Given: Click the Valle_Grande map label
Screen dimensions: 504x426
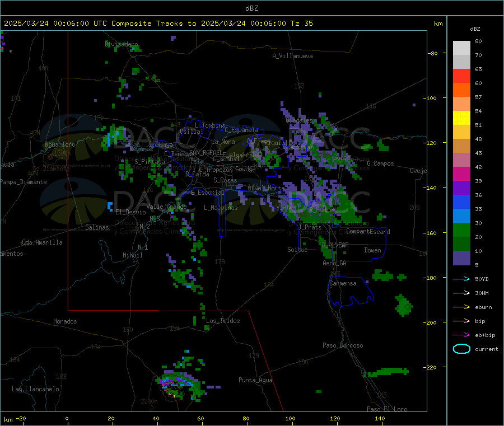Looking at the screenshot, I should point(166,207).
